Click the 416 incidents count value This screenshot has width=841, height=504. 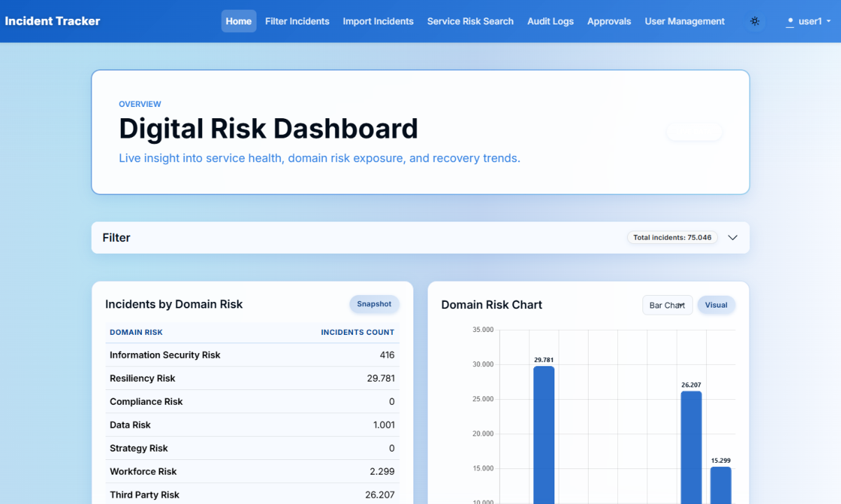click(x=387, y=355)
